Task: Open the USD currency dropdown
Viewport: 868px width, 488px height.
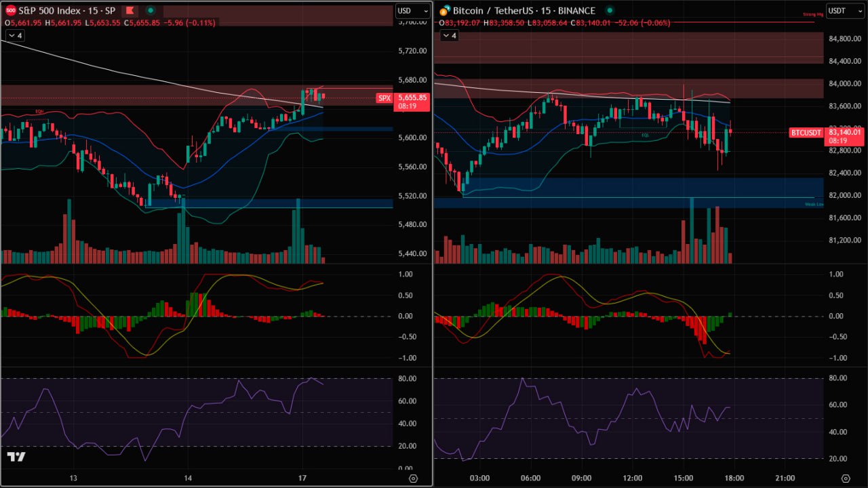Action: [x=413, y=11]
